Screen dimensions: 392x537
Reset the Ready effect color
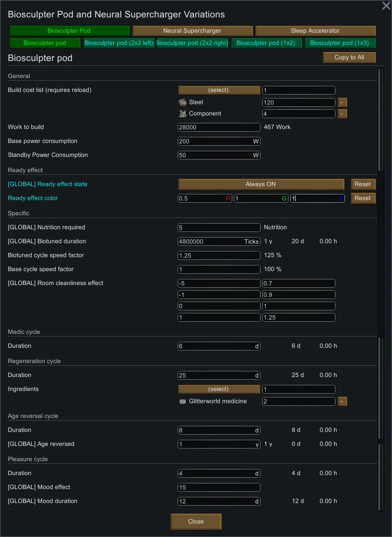363,198
